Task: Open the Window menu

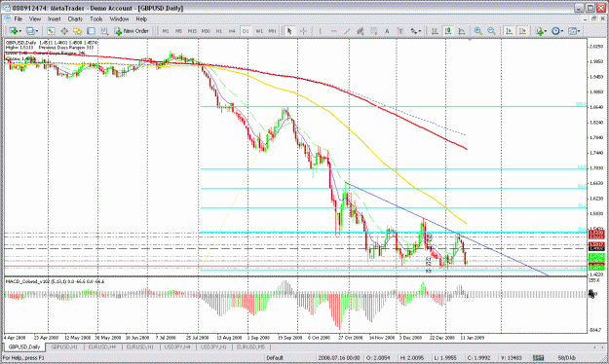Action: [x=119, y=18]
